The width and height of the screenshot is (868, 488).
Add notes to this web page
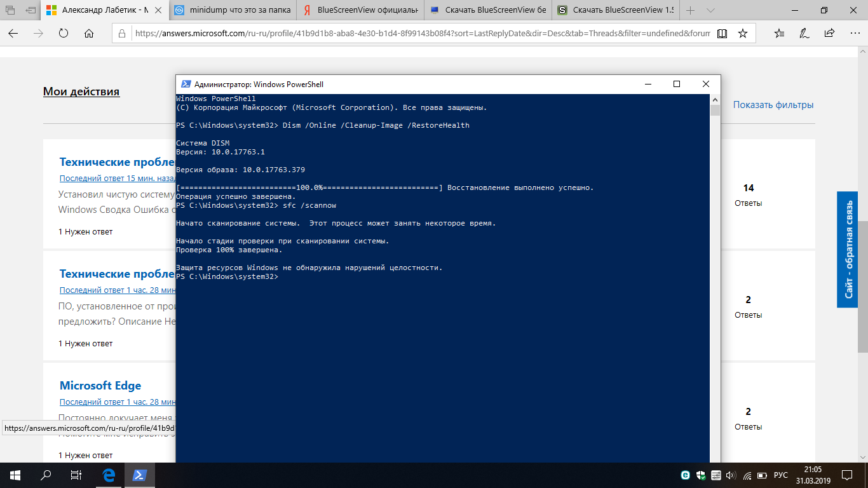click(x=804, y=33)
